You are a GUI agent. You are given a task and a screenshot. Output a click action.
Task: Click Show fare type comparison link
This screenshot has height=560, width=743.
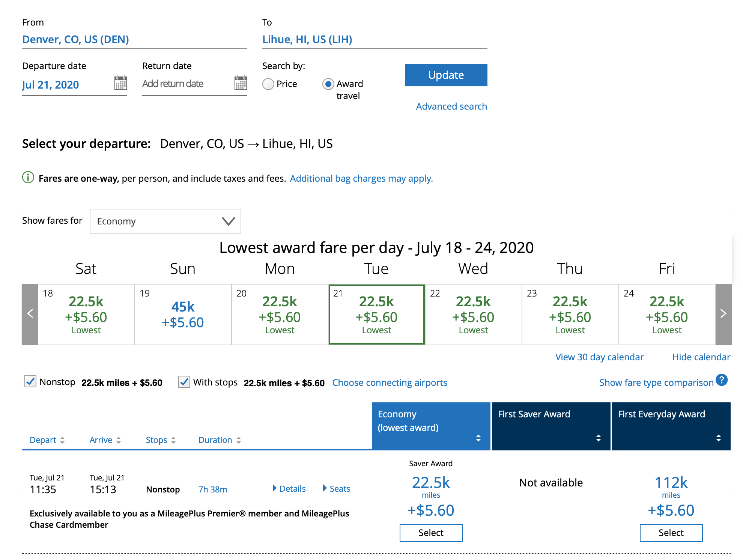coord(656,382)
